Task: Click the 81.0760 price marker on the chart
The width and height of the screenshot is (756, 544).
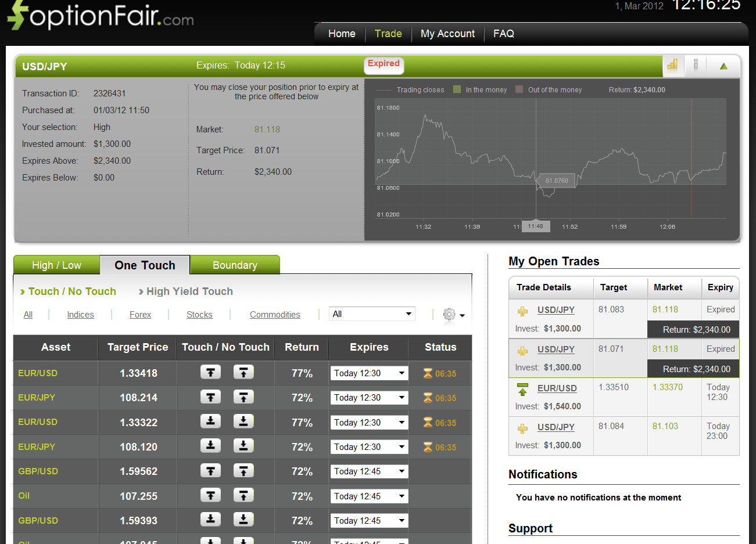Action: point(556,181)
